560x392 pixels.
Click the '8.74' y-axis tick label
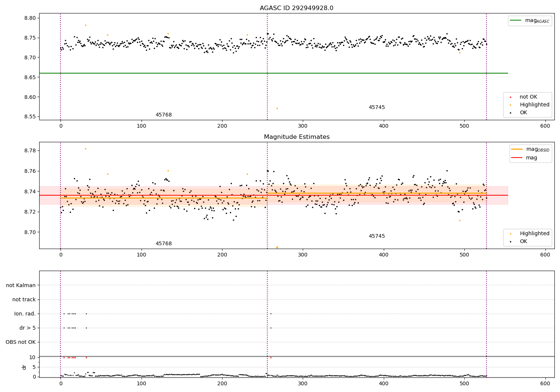30,192
